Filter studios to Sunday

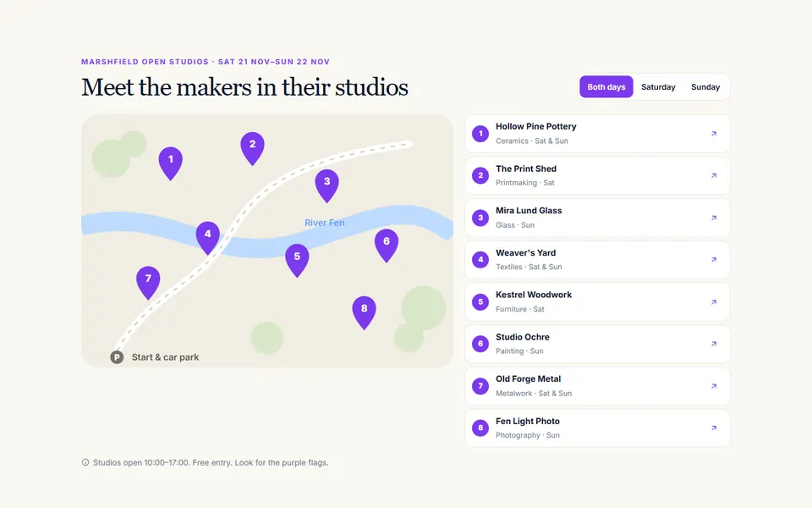click(x=705, y=86)
